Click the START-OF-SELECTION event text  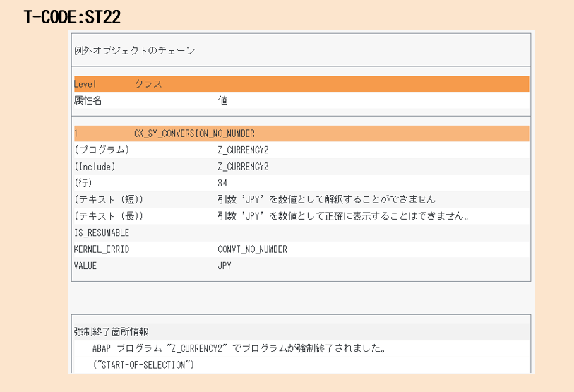coord(143,365)
